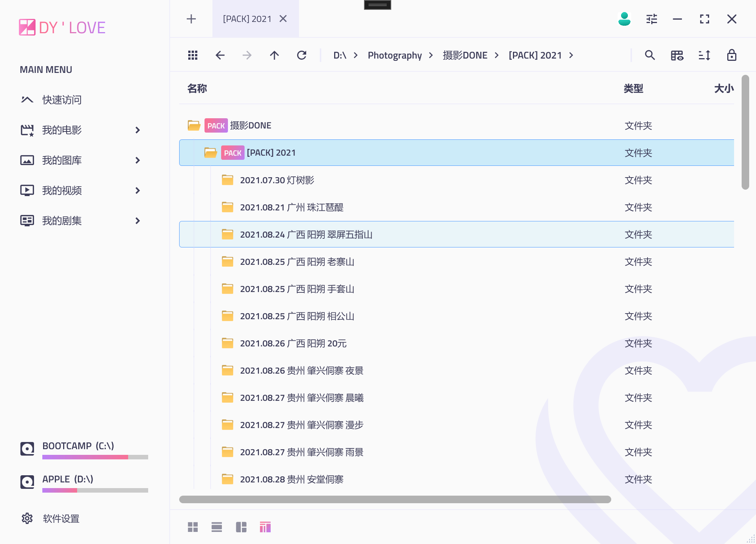Go back with the left arrow
Viewport: 756px width, 544px height.
(220, 56)
